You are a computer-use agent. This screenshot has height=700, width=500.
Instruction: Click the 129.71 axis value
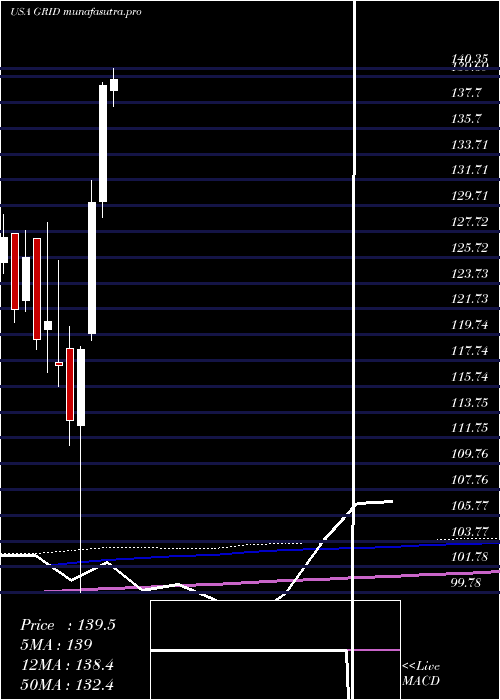click(470, 196)
